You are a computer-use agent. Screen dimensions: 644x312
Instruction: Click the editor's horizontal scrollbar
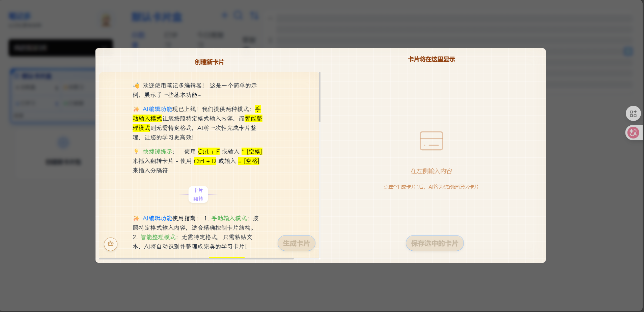tap(196, 259)
